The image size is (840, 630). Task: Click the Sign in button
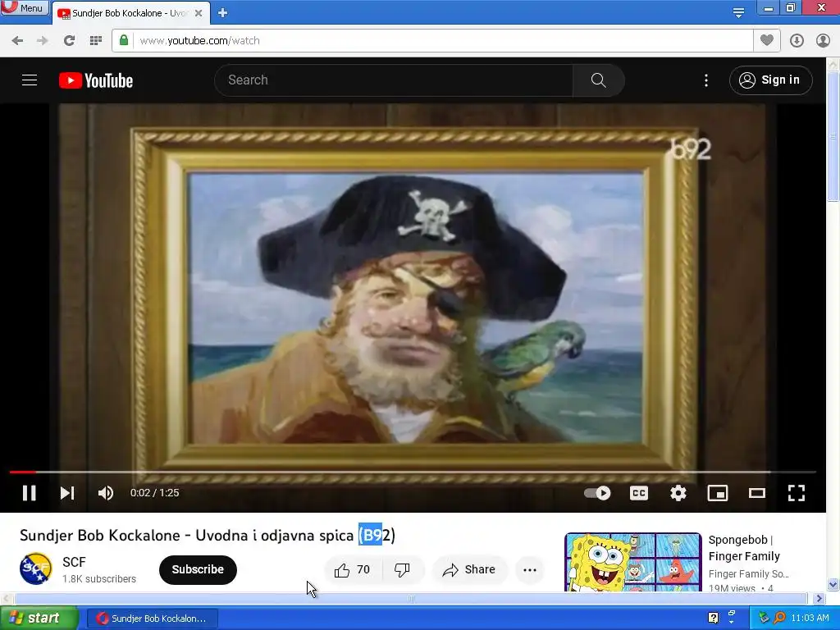click(770, 80)
